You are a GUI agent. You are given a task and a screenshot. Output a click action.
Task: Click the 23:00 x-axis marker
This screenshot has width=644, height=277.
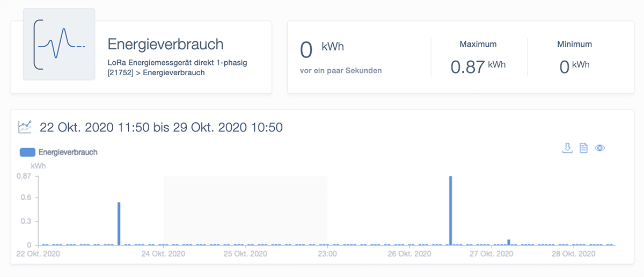point(327,254)
